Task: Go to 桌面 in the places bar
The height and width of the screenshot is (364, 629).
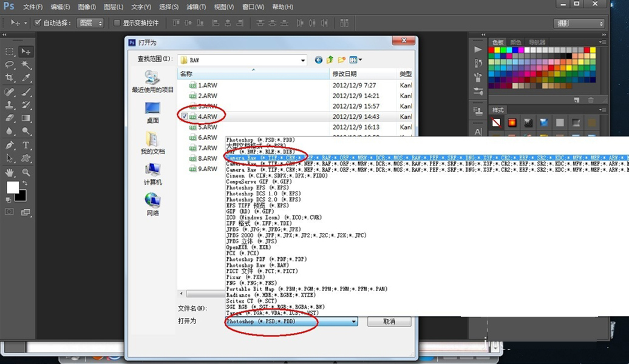Action: tap(152, 113)
